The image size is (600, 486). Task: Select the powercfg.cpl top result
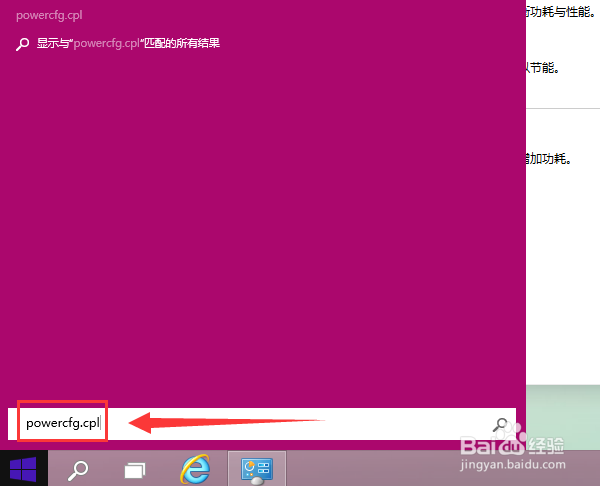pyautogui.click(x=49, y=15)
